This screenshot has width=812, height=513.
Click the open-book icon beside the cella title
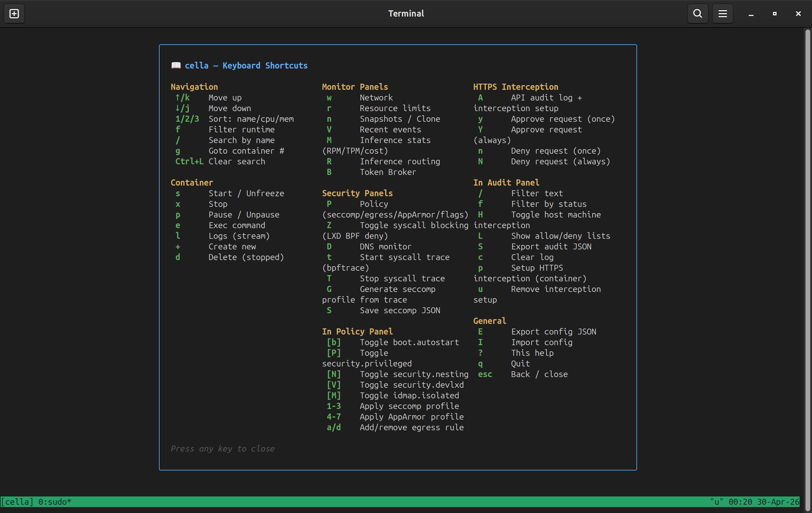pyautogui.click(x=176, y=65)
